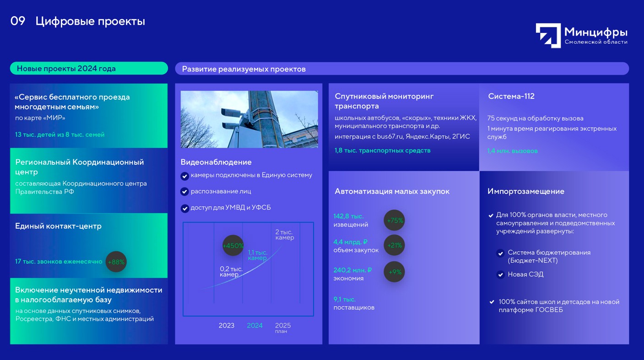Click checkmark before Для 100% органов власти
This screenshot has height=360, width=644.
[491, 215]
